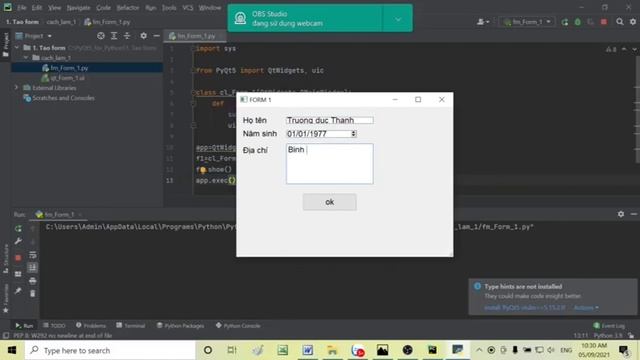
Task: Click Expand All icon in Project panel header
Action: click(114, 36)
